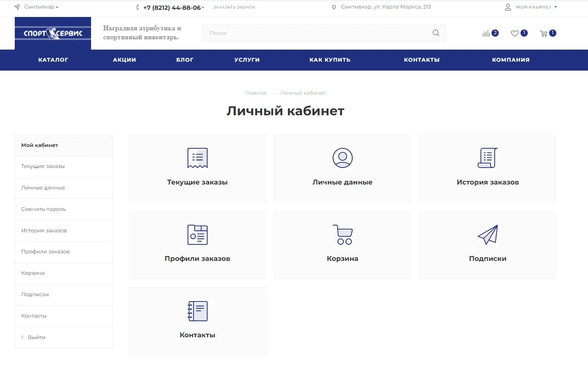Image resolution: width=588 pixels, height=386 pixels.
Task: Click the История заказов scroll icon
Action: [488, 158]
